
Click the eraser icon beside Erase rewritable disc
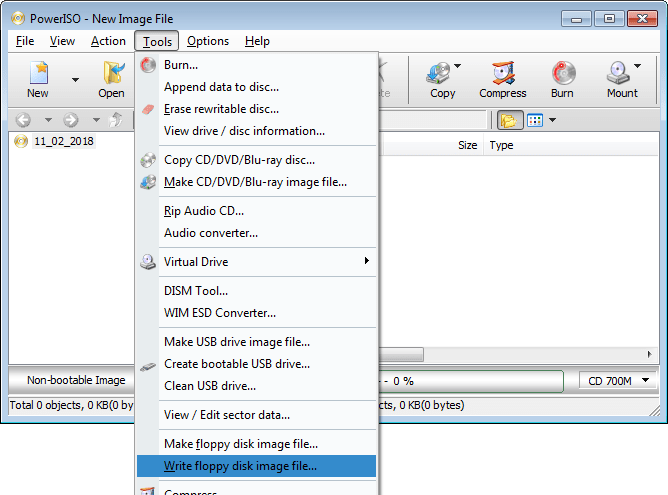(x=148, y=109)
